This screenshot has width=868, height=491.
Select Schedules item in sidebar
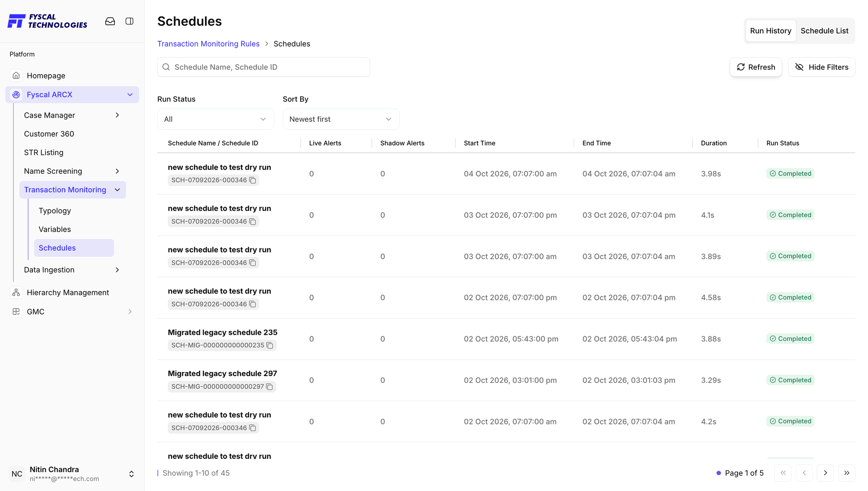coord(74,248)
